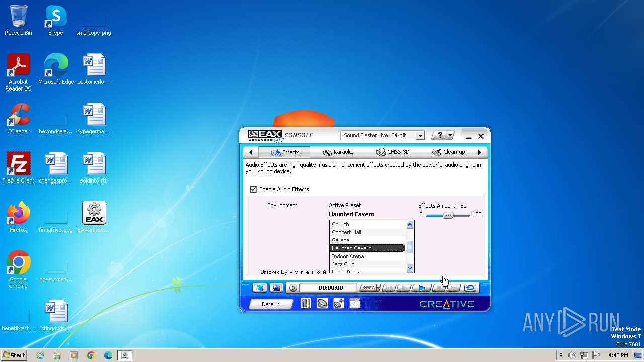Switch to the Effects tab
This screenshot has width=644, height=362.
pyautogui.click(x=285, y=152)
